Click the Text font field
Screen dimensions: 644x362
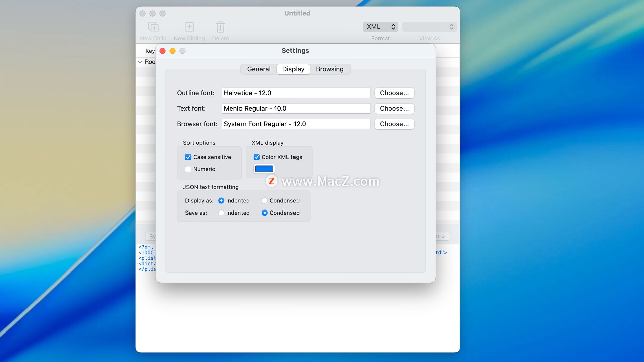296,109
